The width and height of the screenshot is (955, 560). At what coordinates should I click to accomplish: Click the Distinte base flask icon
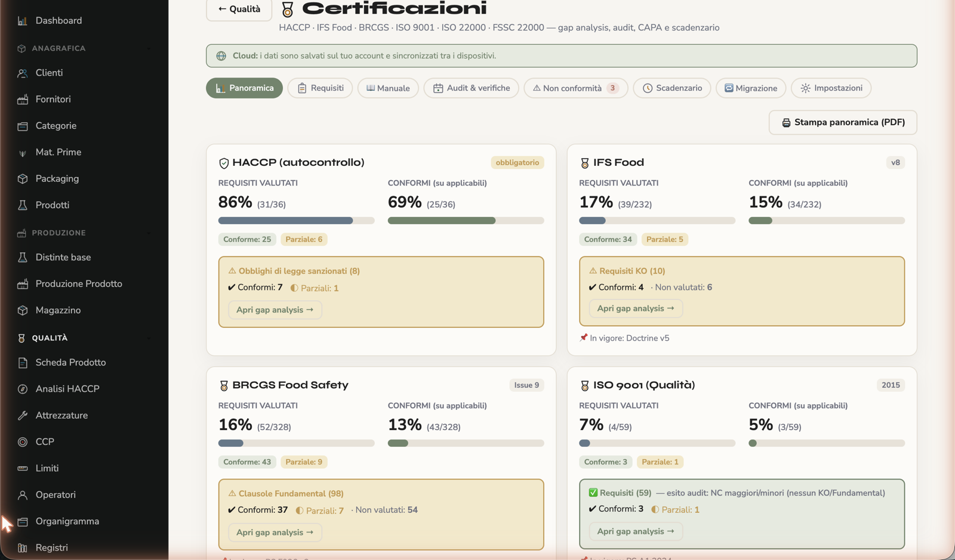coord(22,258)
